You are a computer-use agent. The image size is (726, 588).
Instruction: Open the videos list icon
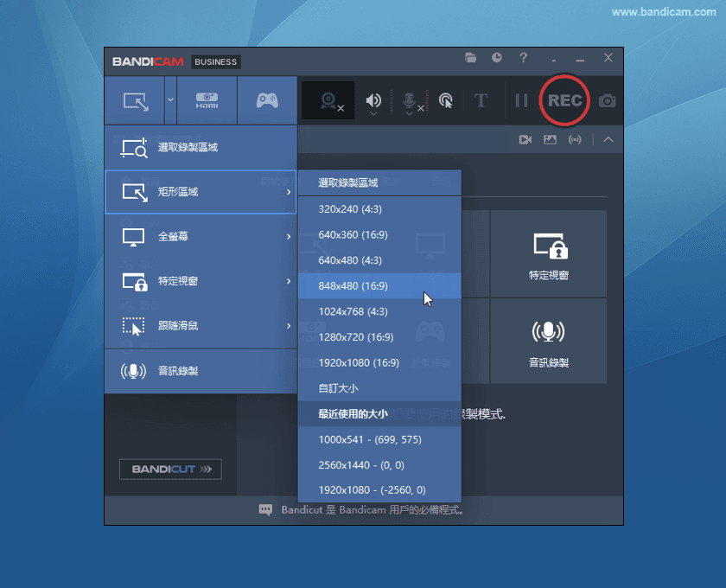click(525, 139)
